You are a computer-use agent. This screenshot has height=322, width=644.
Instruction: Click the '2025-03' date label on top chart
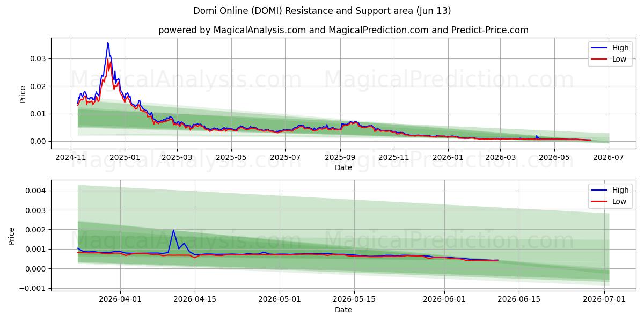coord(177,157)
